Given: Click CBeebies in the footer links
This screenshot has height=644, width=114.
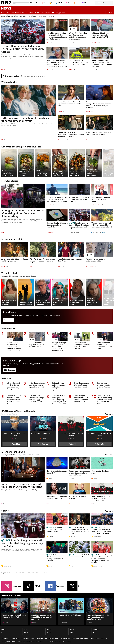Looking at the screenshot, I should [96, 629].
